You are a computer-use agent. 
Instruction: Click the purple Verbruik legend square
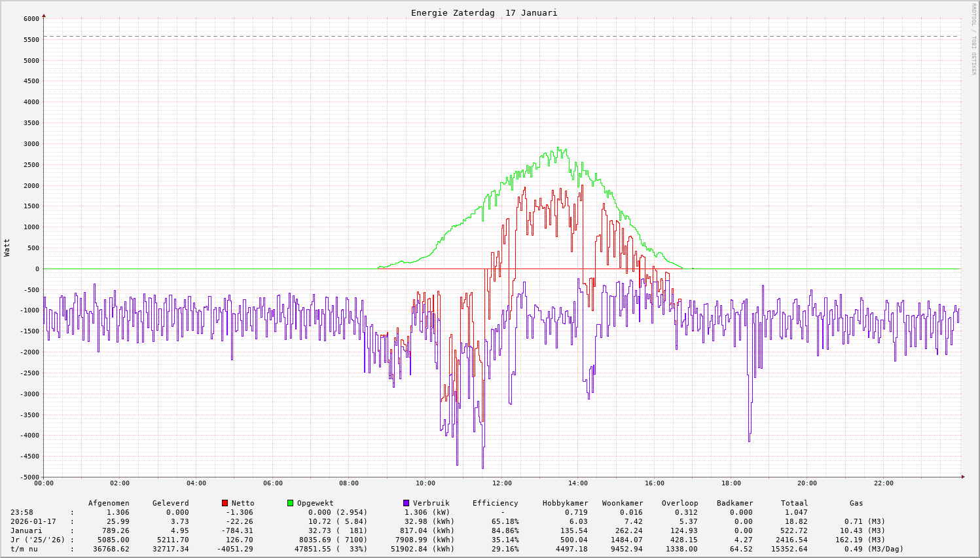pos(406,503)
